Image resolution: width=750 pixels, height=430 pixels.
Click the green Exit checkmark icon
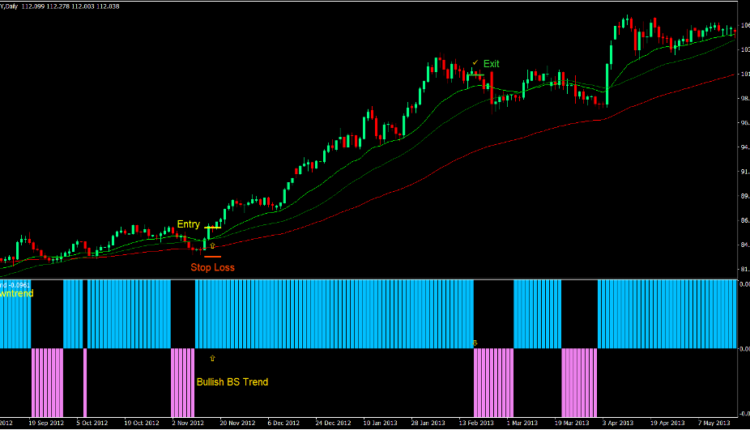coord(475,63)
